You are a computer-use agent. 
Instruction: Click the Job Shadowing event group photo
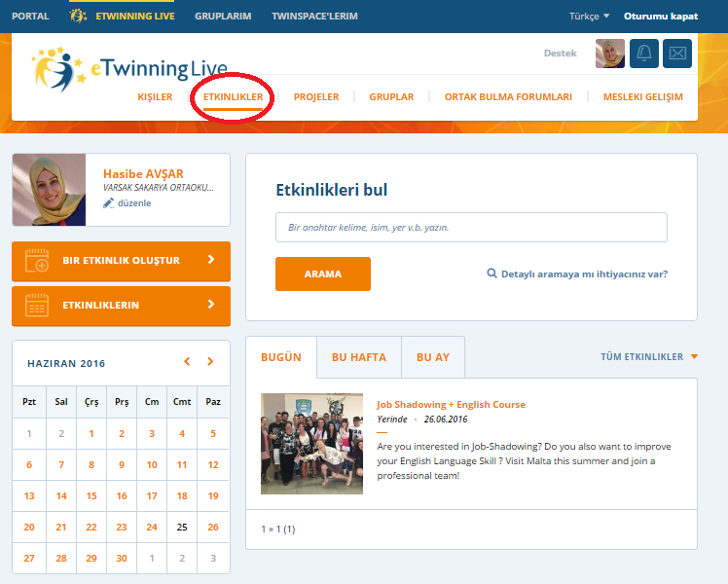pos(312,443)
